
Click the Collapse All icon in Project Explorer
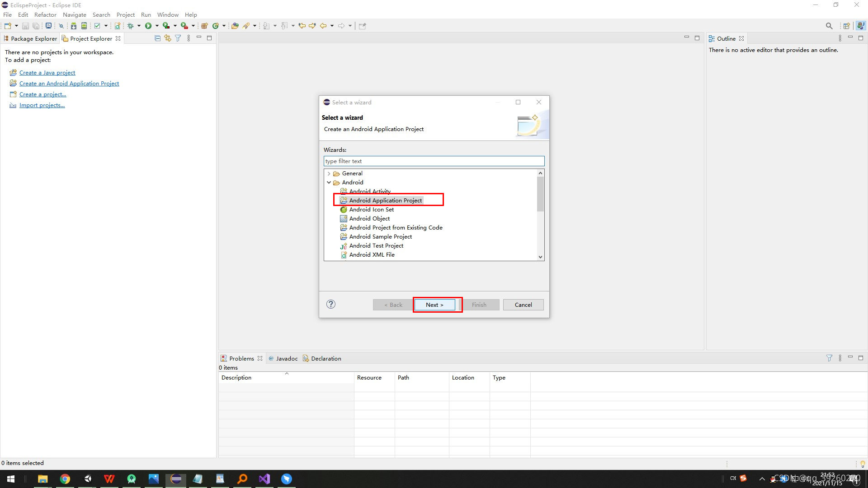157,38
